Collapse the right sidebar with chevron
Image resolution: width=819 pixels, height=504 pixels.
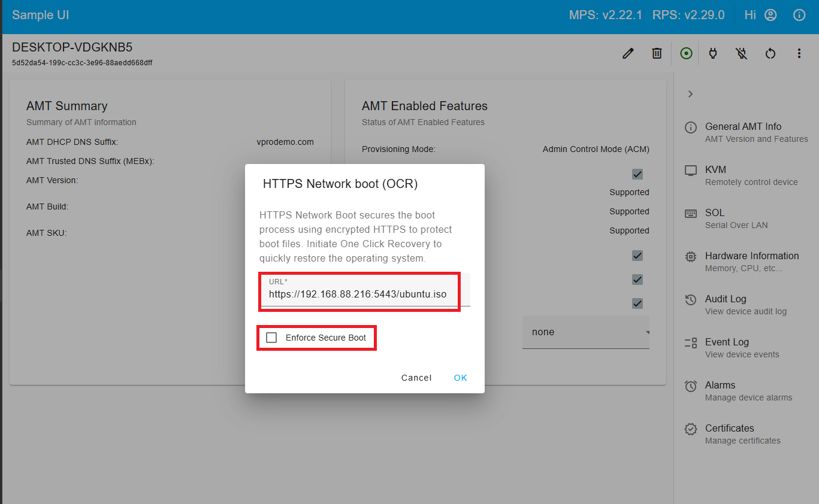690,94
